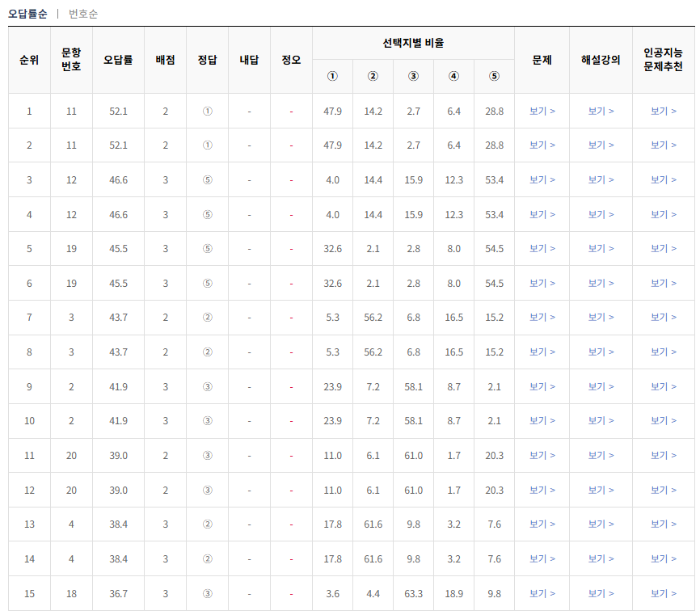Open 문제 보기 for rank 3 question 12
The image size is (700, 615).
click(542, 179)
